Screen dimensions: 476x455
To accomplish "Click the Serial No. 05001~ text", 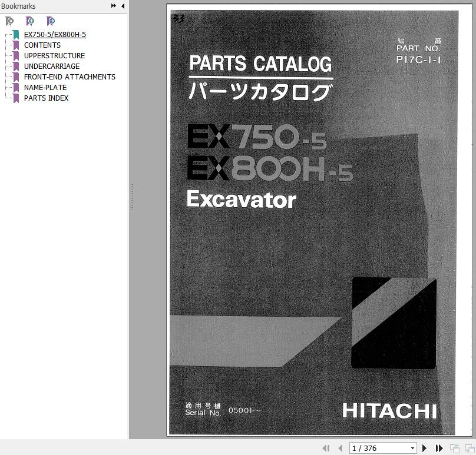I will [223, 410].
